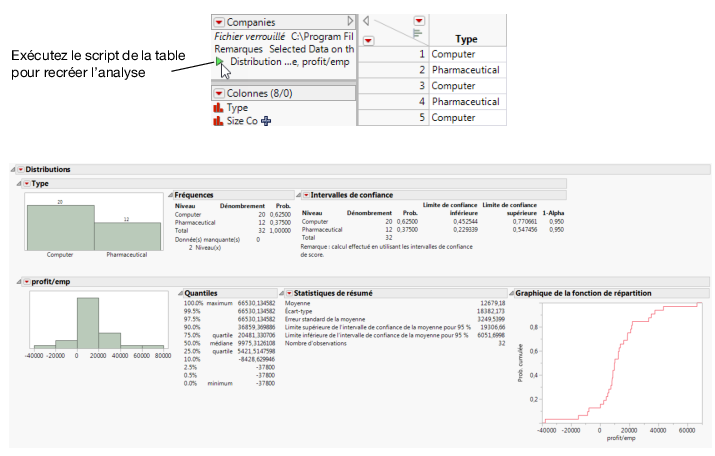The width and height of the screenshot is (715, 456).
Task: Click the 1-Alpha column header
Action: click(x=553, y=213)
